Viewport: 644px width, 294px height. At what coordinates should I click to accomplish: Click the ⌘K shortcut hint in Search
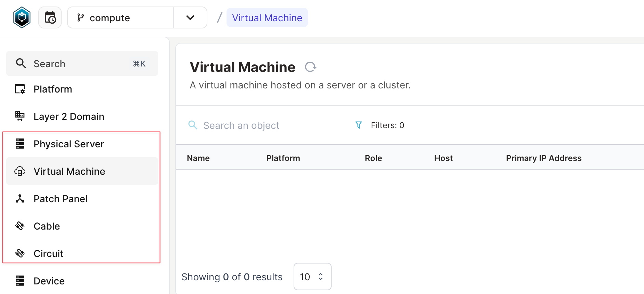point(139,64)
